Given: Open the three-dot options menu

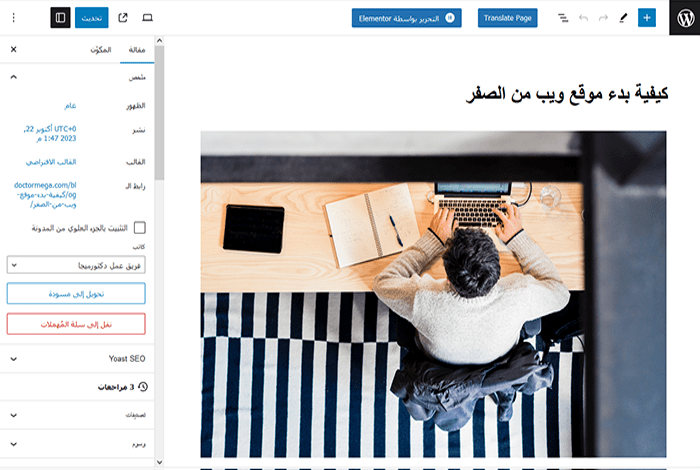Looking at the screenshot, I should (x=13, y=18).
